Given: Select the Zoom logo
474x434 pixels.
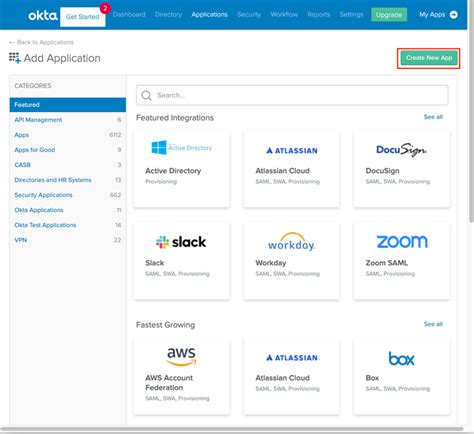Looking at the screenshot, I should click(402, 242).
